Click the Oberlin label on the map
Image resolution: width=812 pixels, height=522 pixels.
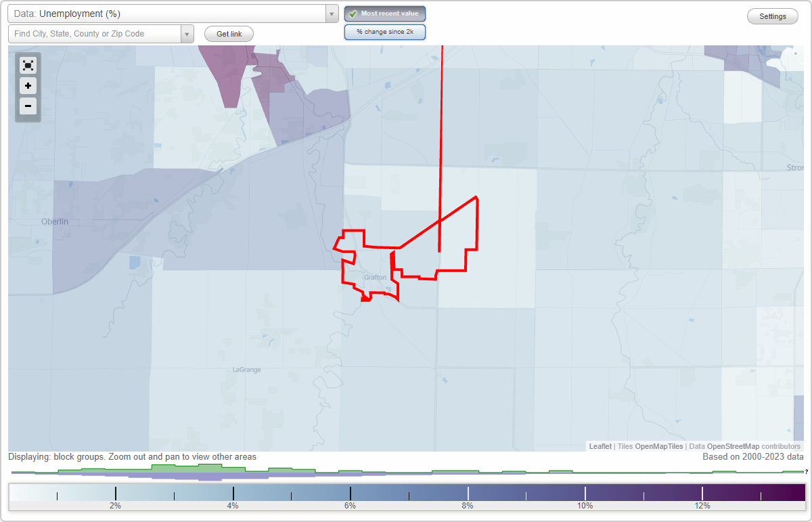[55, 221]
